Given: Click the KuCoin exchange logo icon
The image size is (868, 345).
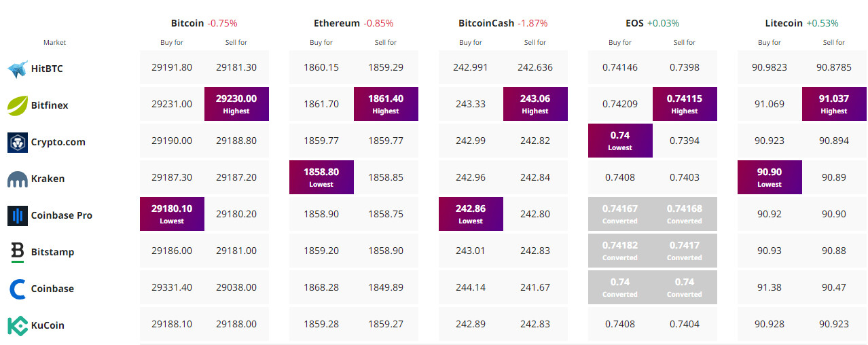Looking at the screenshot, I should tap(17, 325).
